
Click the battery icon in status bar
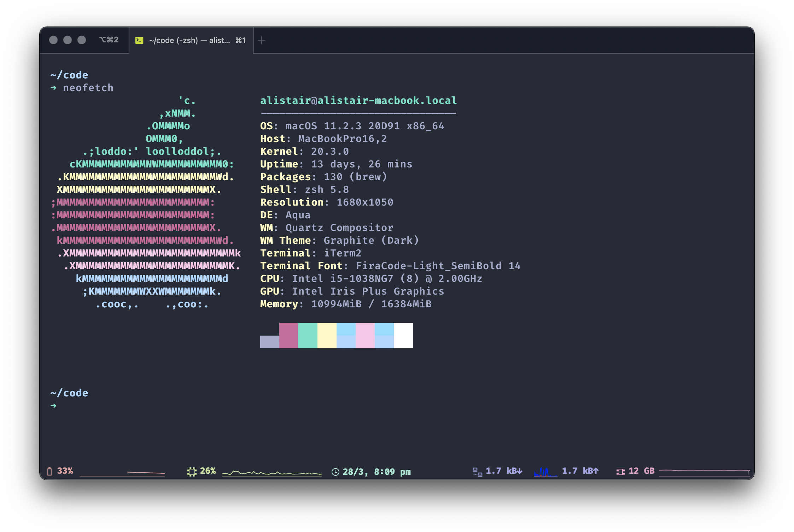(49, 471)
